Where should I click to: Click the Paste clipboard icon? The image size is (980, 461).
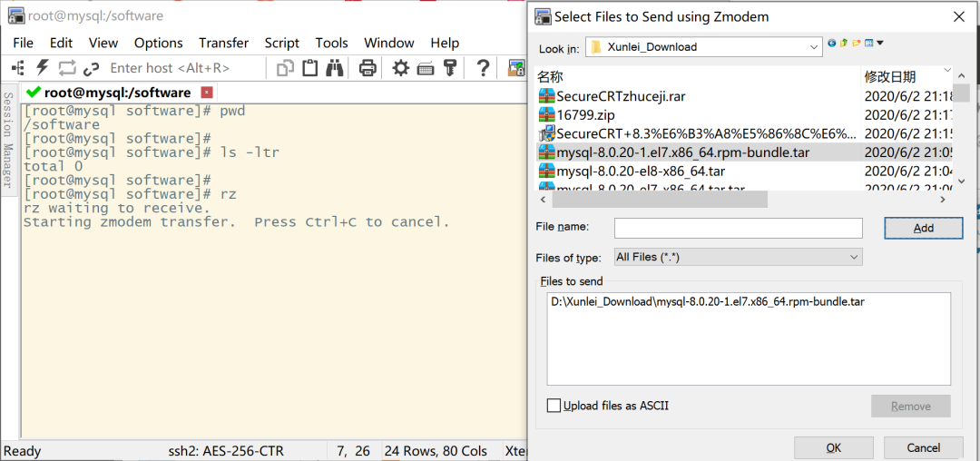310,67
